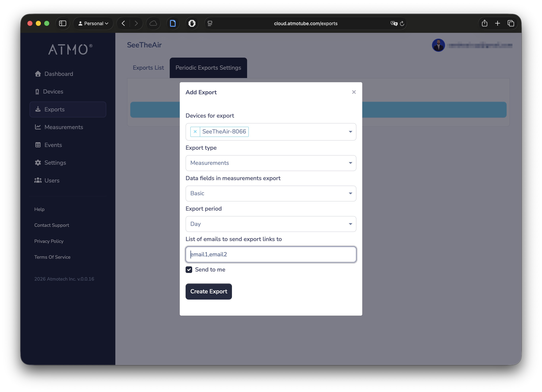Remove SeeTheAir-8066 device tag with x
This screenshot has height=392, width=542.
[x=195, y=131]
